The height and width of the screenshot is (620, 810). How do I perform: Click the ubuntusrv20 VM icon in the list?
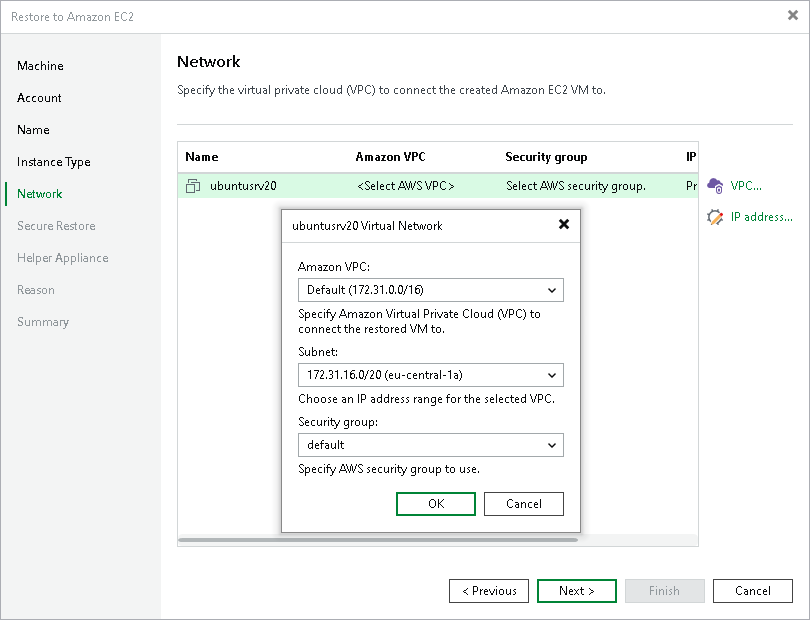(x=193, y=185)
